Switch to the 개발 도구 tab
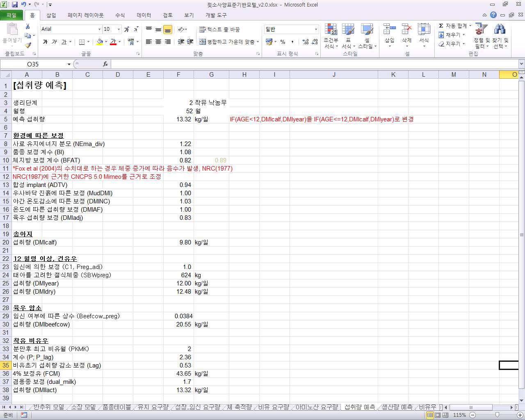Viewport: 525px width, 420px height. [x=216, y=15]
